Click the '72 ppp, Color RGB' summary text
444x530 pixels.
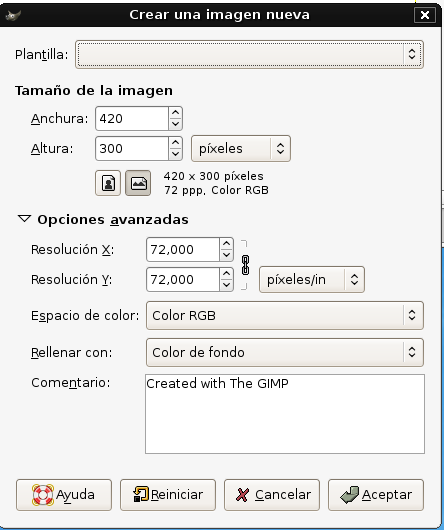click(217, 190)
